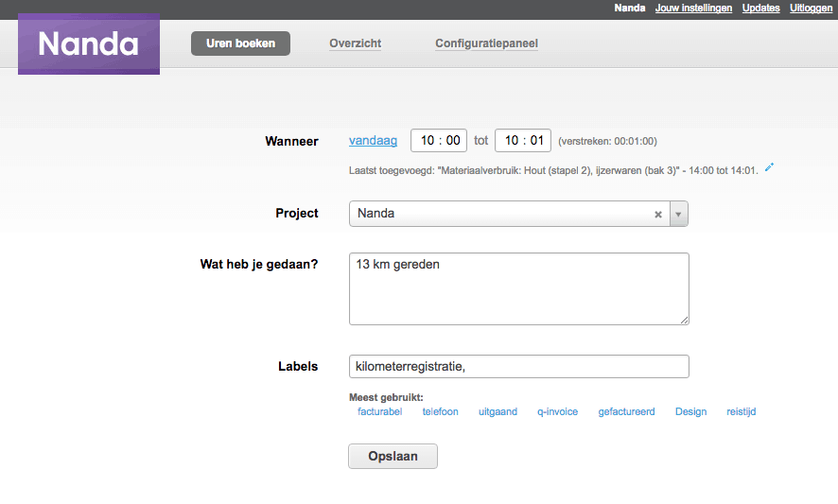Click into the description textarea
Viewport: 838px width, 504px height.
pos(519,288)
